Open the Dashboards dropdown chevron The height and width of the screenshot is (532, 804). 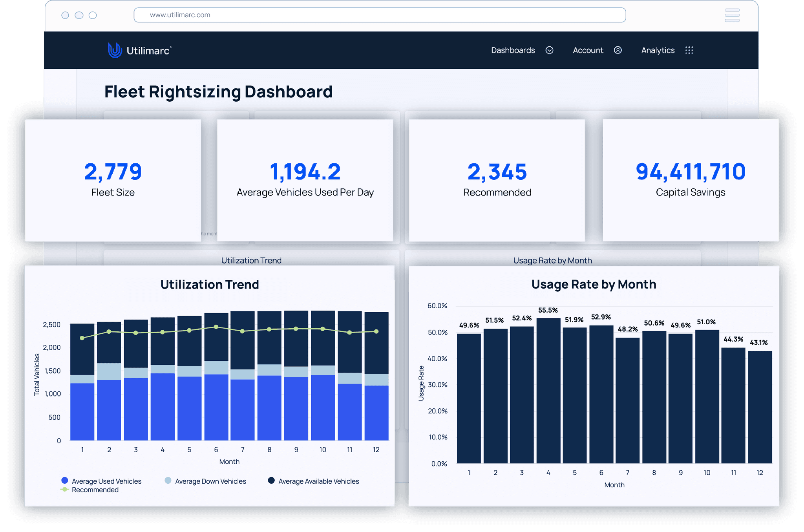coord(549,50)
